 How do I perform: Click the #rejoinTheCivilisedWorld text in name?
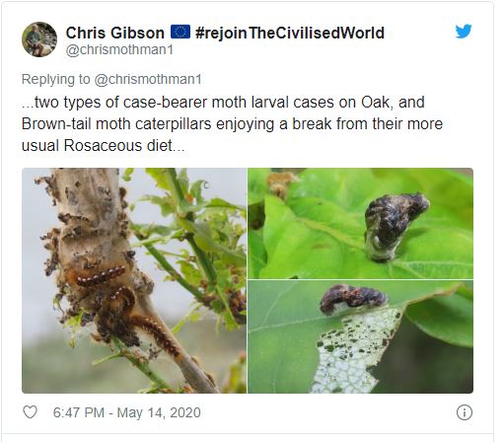coord(290,33)
